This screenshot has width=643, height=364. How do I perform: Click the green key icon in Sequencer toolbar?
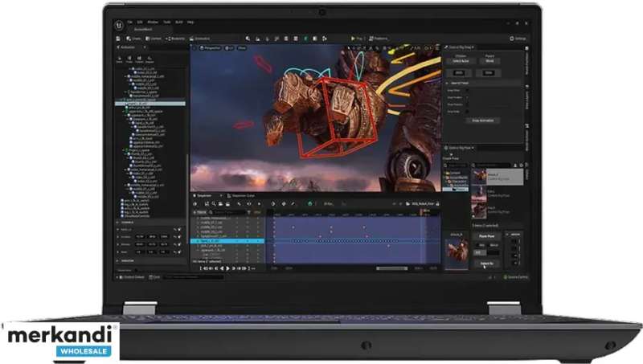[x=310, y=204]
